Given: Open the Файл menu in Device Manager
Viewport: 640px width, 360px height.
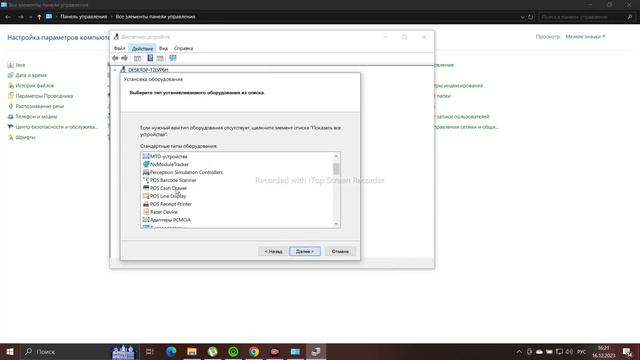Looking at the screenshot, I should pos(120,48).
